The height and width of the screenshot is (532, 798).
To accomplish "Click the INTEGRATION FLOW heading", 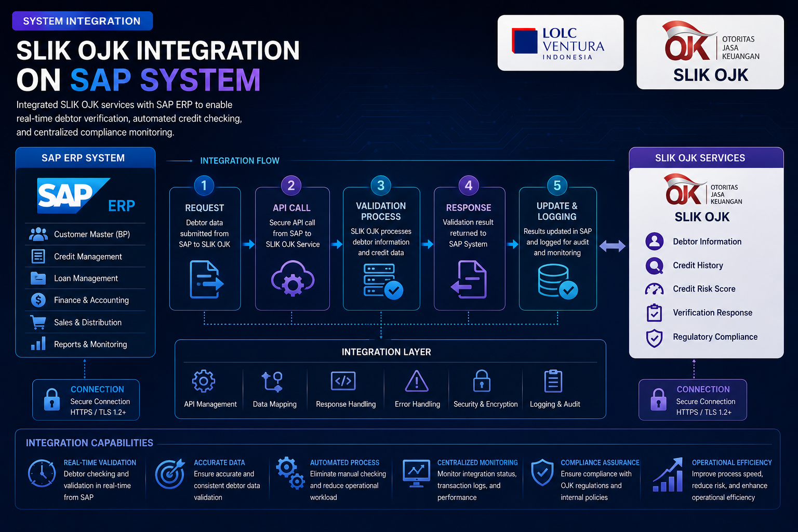I will tap(240, 161).
